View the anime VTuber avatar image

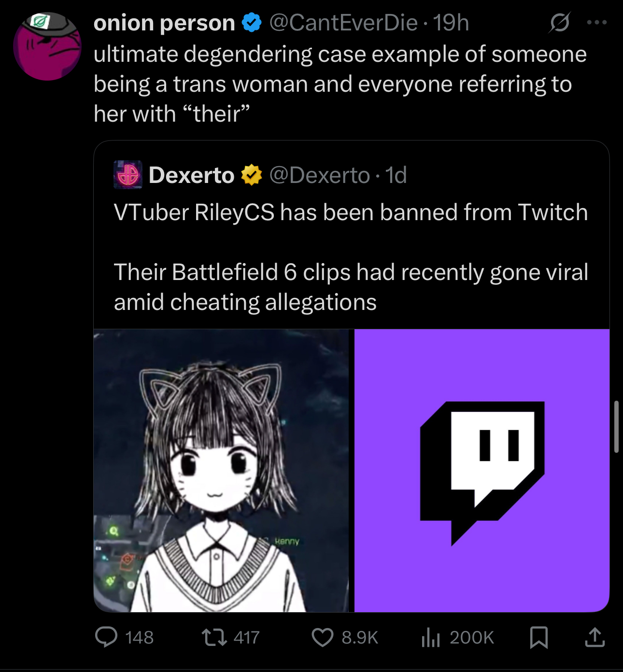click(x=221, y=471)
